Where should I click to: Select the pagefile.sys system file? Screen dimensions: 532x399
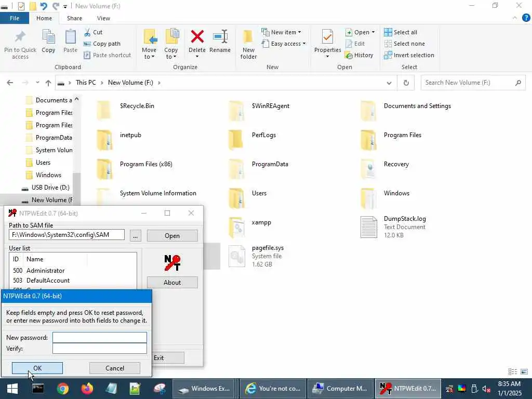257,256
